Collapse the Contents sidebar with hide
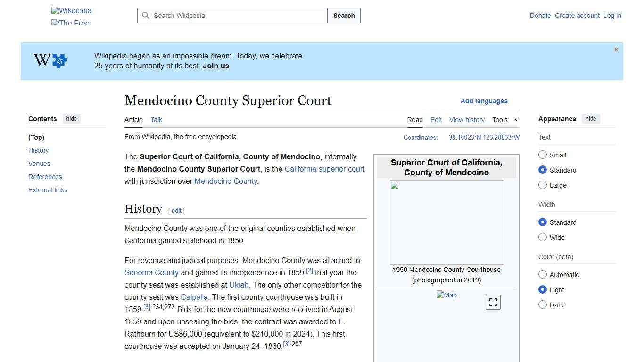 (71, 118)
